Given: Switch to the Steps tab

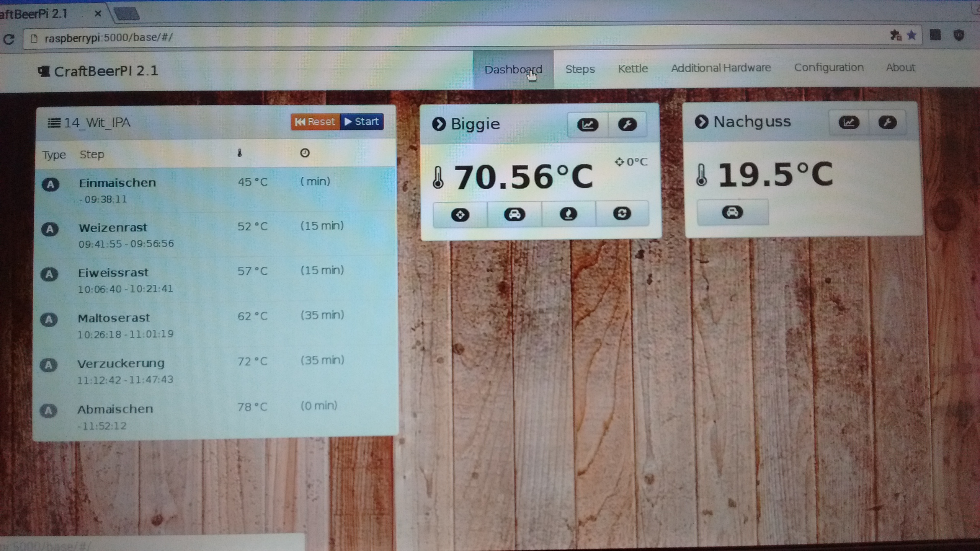Looking at the screenshot, I should (580, 69).
